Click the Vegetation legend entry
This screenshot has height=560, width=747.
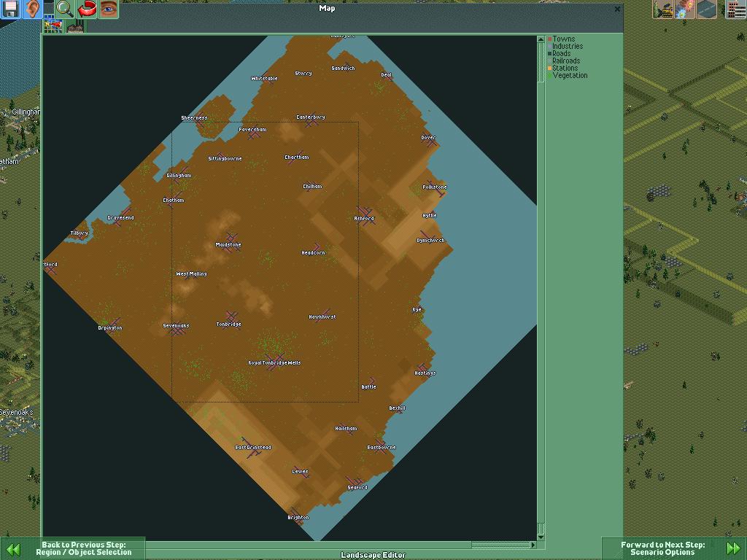(x=570, y=75)
